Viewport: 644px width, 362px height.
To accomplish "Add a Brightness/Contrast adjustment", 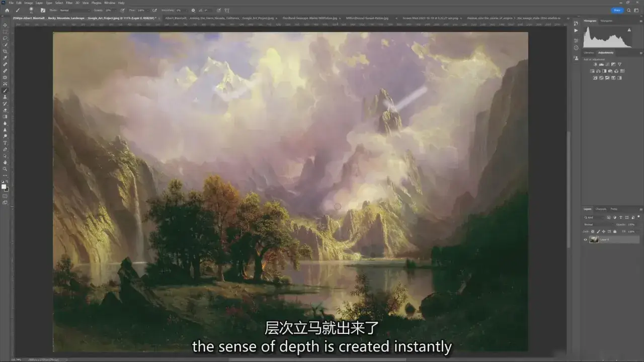I will tap(595, 64).
